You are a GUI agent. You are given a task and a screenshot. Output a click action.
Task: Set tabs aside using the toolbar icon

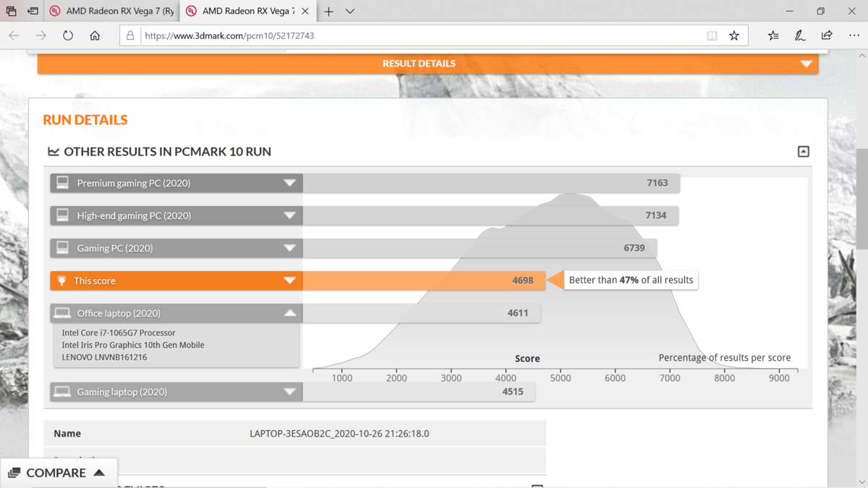point(33,12)
